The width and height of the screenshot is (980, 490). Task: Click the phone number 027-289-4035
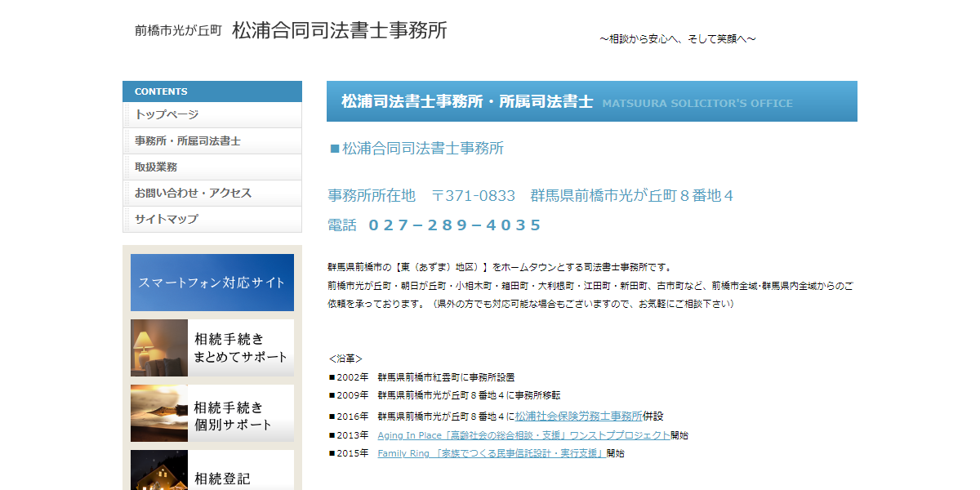coord(455,225)
